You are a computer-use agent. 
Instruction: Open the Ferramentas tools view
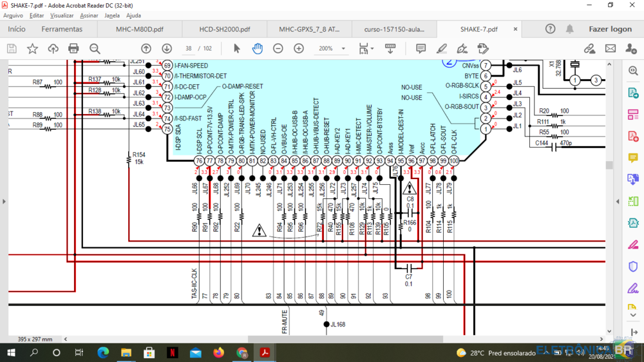click(x=62, y=29)
